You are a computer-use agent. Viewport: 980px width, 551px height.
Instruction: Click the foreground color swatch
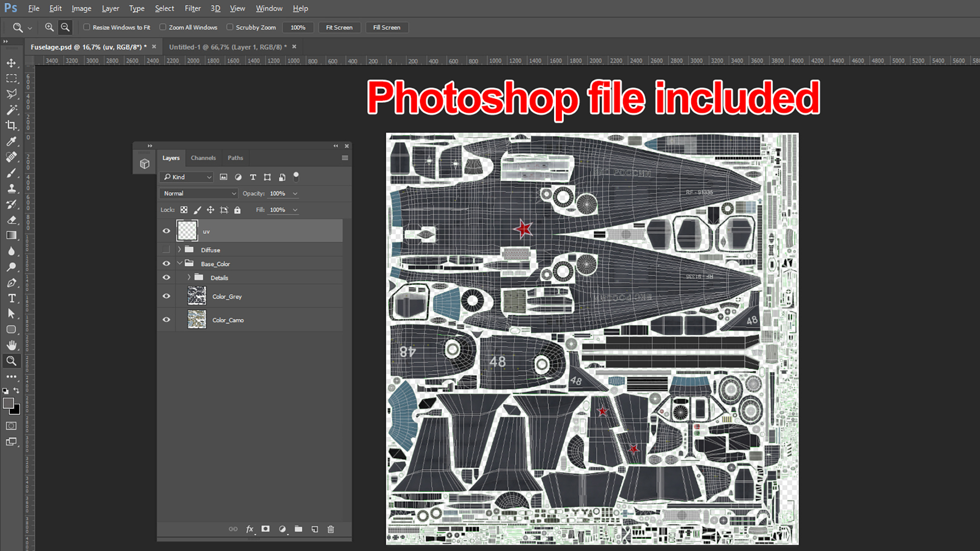[x=8, y=403]
